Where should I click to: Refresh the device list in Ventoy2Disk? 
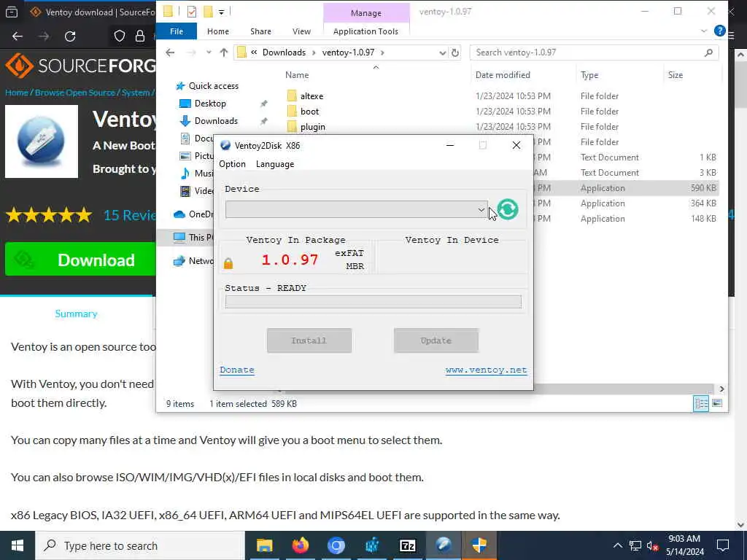(508, 209)
